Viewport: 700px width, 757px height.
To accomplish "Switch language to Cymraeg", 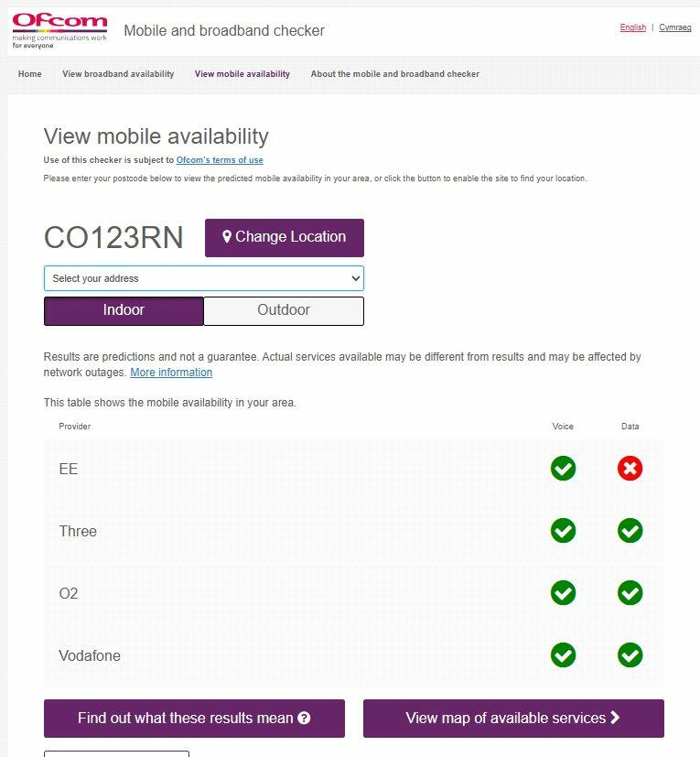I will (675, 27).
